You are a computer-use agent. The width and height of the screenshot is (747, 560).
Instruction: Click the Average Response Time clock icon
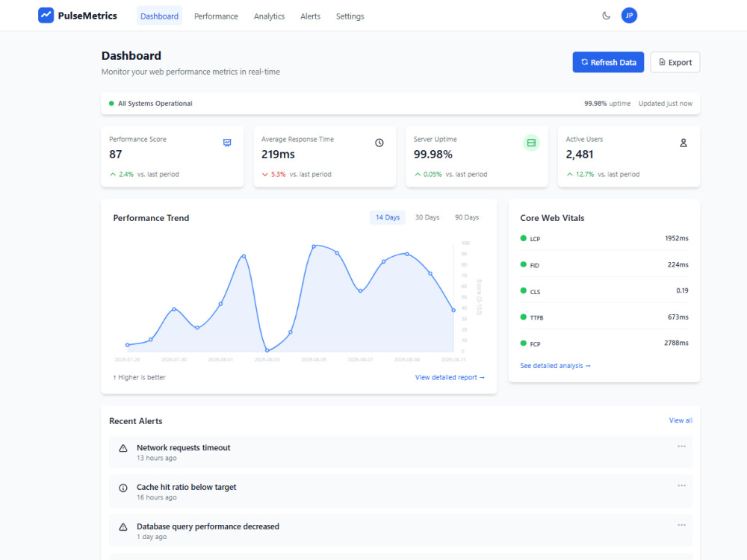coord(379,143)
